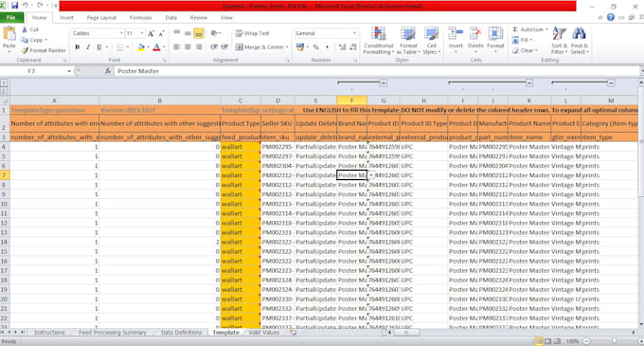
Task: Open Format as Table gallery
Action: pyautogui.click(x=408, y=40)
